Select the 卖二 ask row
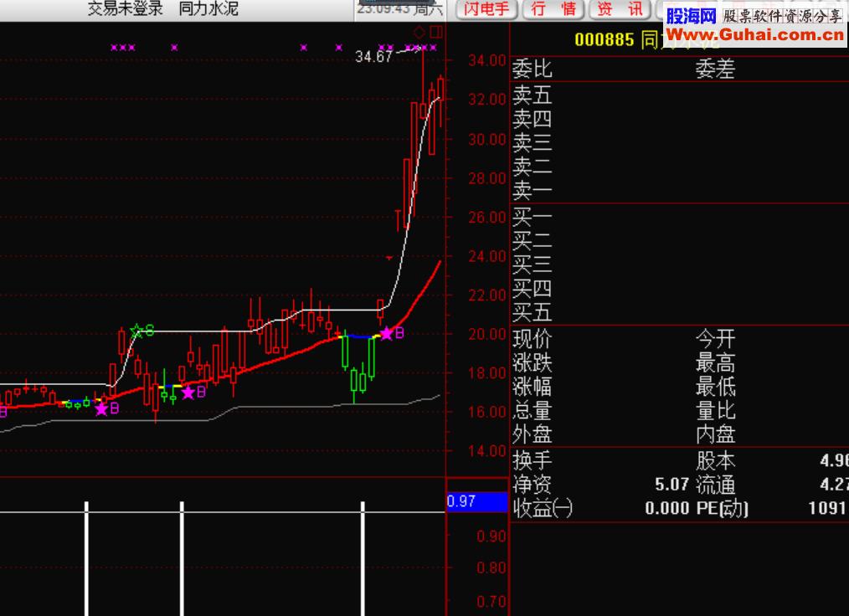This screenshot has width=849, height=616. click(x=680, y=167)
